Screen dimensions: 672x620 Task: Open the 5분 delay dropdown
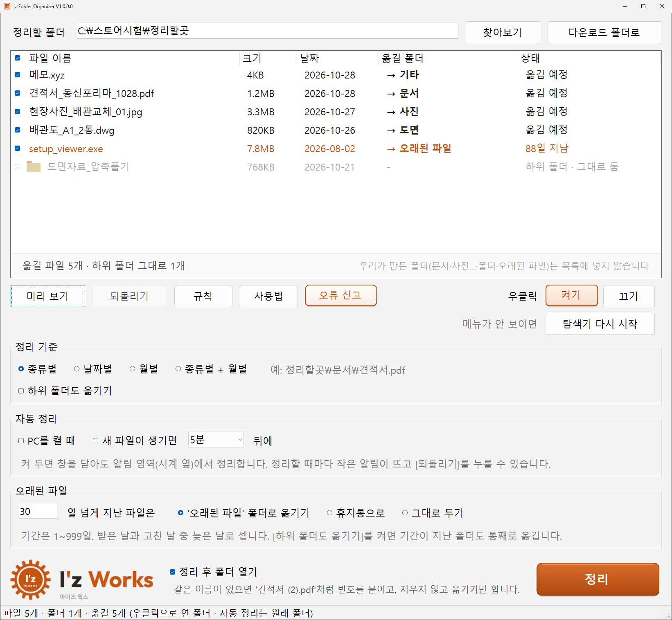216,439
